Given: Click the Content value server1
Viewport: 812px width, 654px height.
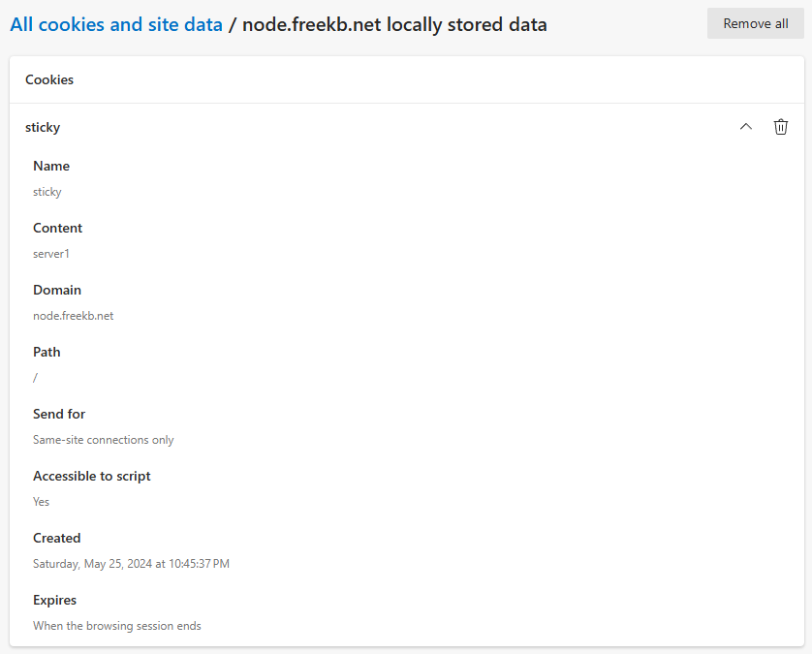Looking at the screenshot, I should click(50, 254).
